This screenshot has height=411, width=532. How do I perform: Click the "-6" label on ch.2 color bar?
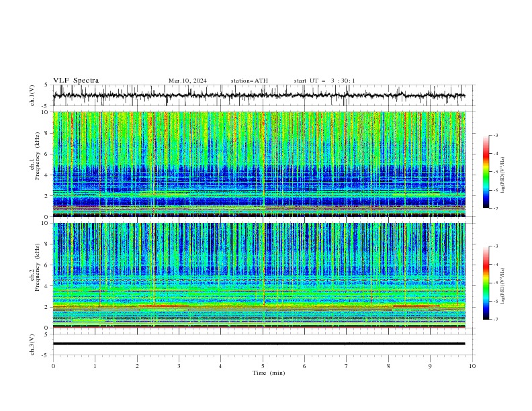pyautogui.click(x=495, y=301)
